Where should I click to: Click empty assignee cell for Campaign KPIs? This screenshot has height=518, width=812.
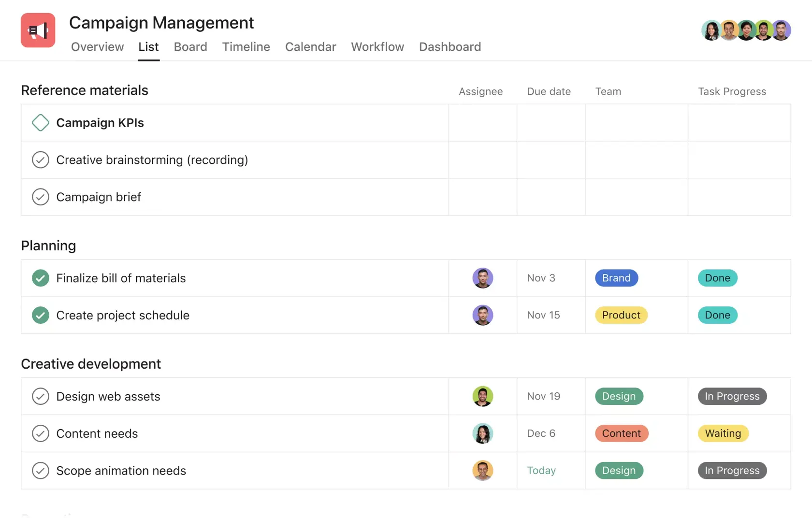click(483, 123)
